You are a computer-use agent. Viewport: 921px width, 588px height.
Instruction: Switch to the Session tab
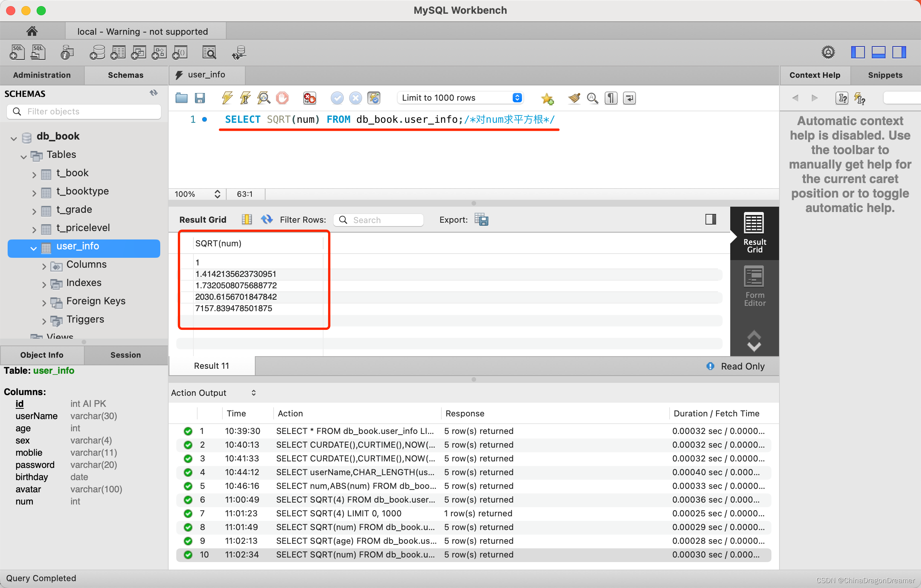point(126,355)
